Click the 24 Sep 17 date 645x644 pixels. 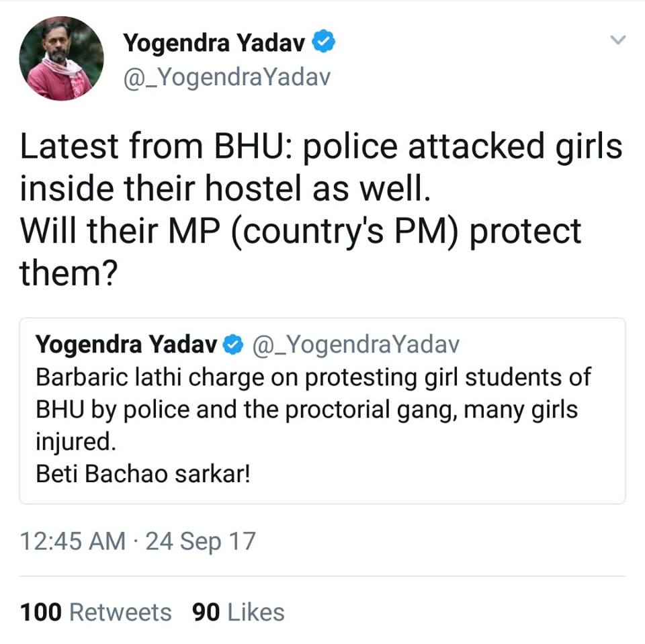(201, 541)
